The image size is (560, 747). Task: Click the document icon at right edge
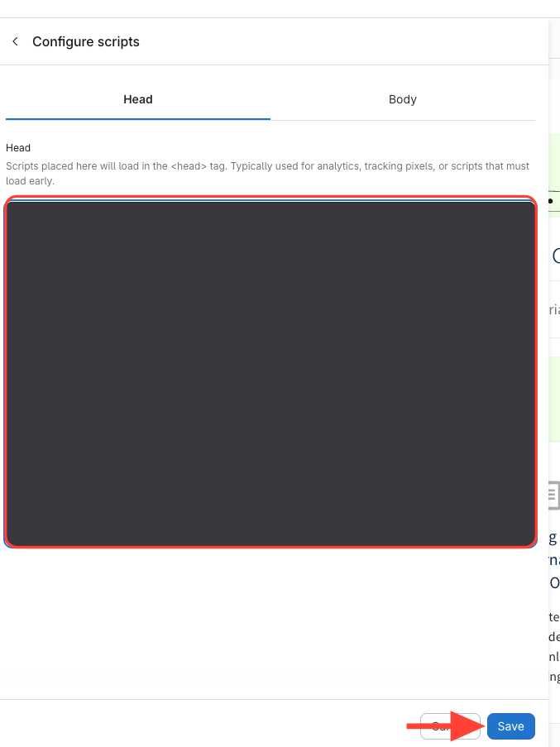553,494
